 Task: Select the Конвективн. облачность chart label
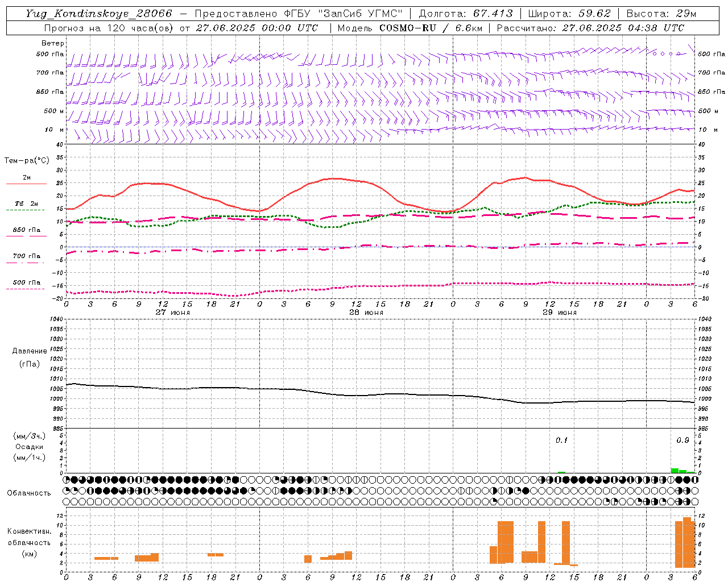click(29, 537)
